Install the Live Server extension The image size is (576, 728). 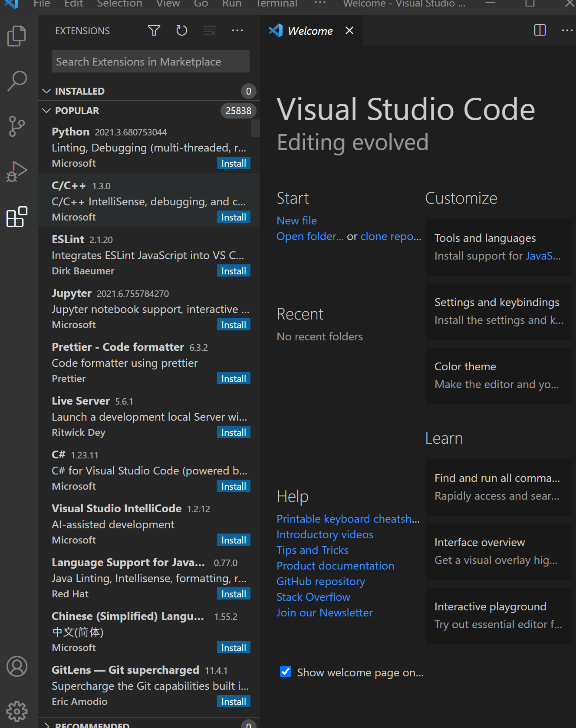pos(234,432)
